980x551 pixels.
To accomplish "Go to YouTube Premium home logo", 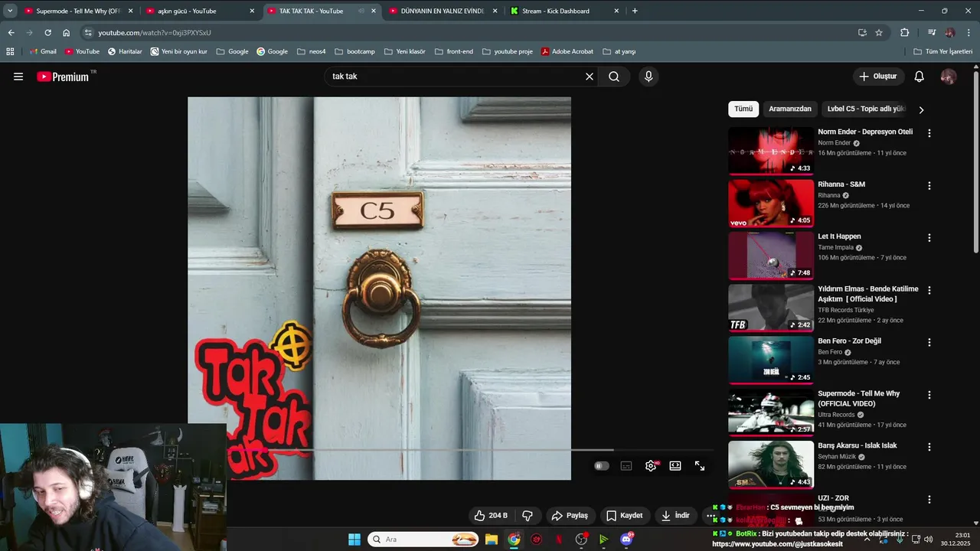I will click(x=63, y=77).
